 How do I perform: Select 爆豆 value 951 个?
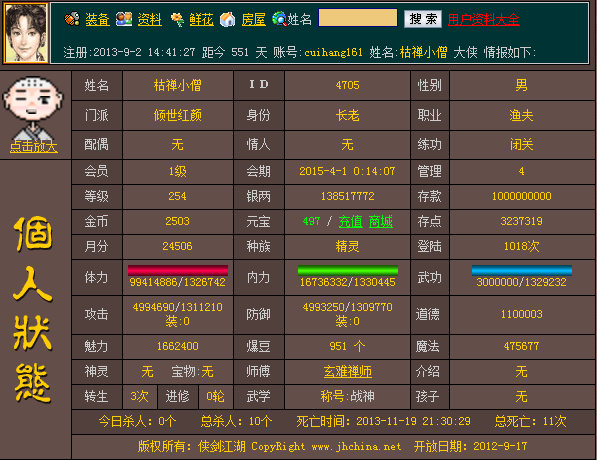[x=348, y=346]
